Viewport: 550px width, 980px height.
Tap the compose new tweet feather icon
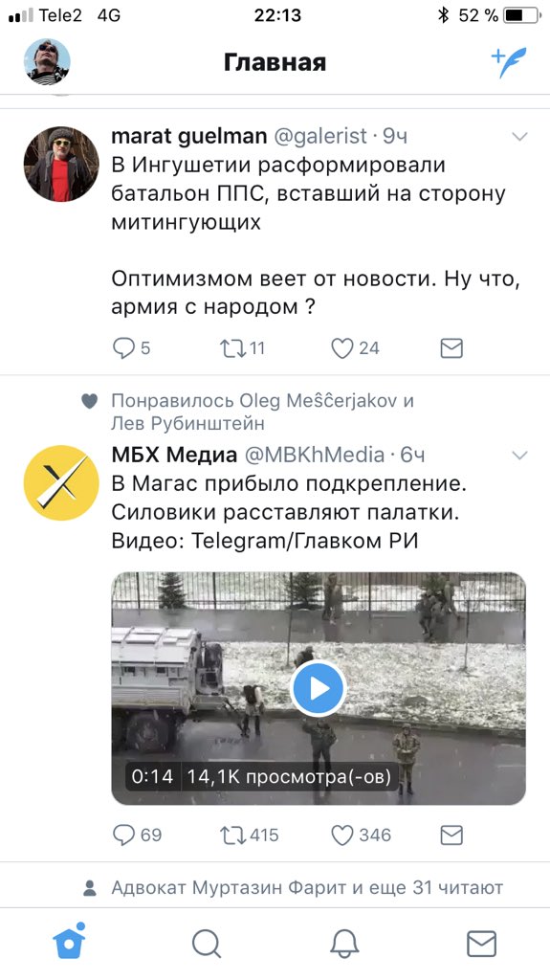[x=509, y=62]
